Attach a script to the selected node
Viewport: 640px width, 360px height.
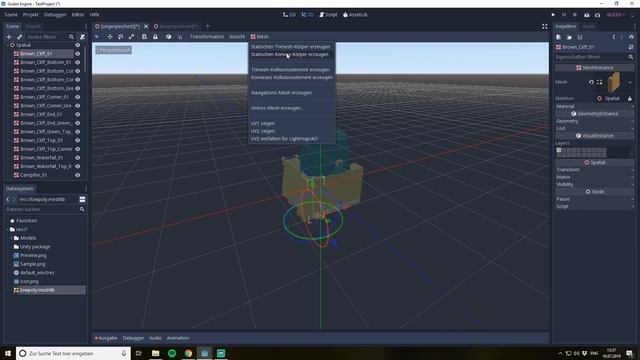tap(82, 37)
